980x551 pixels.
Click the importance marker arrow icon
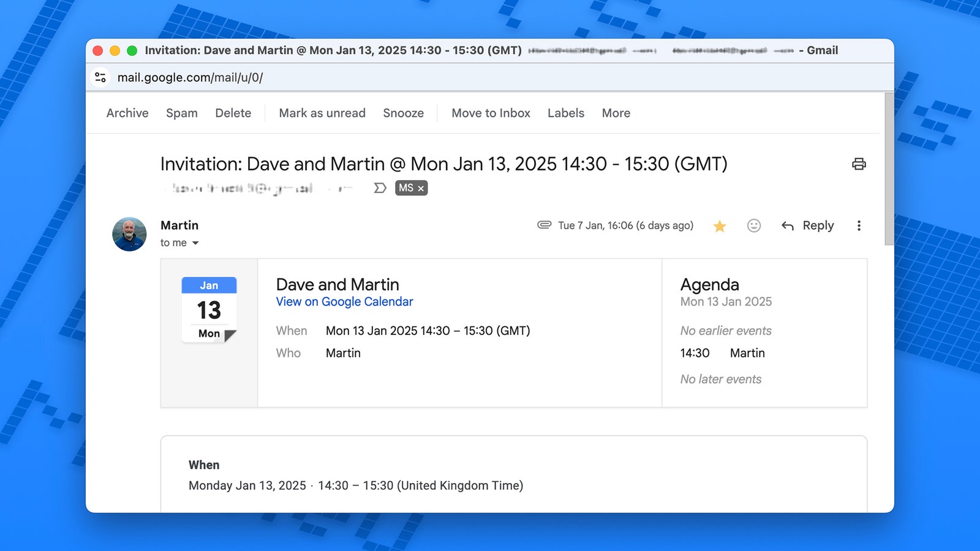click(380, 188)
